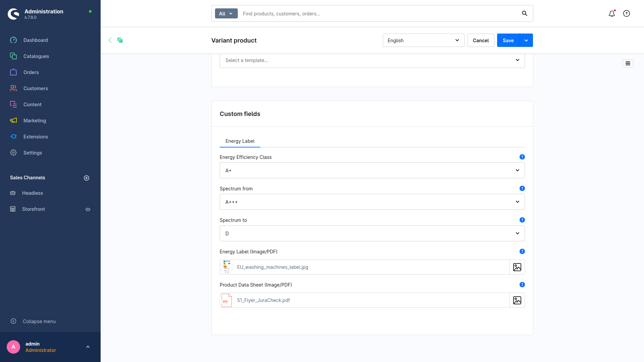The image size is (644, 362).
Task: Expand the Energy Efficiency Class dropdown
Action: pyautogui.click(x=372, y=170)
